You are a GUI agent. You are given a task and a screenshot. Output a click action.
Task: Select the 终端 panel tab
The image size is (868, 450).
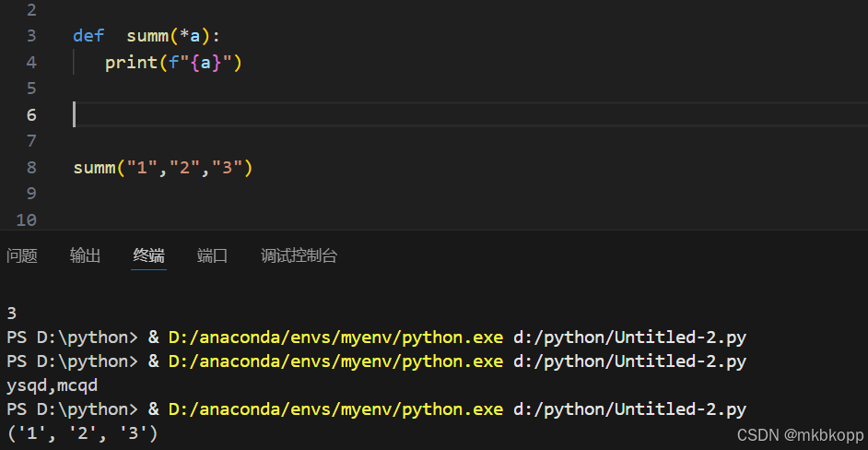[x=149, y=256]
